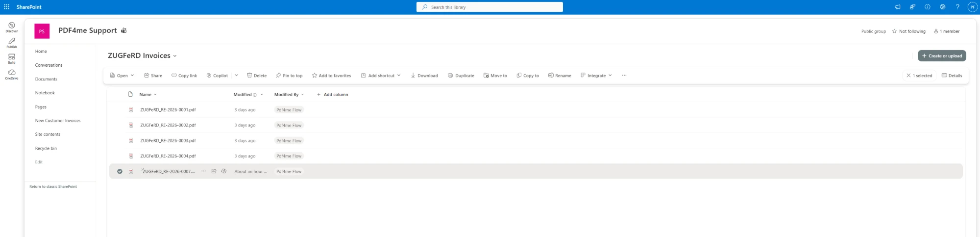The height and width of the screenshot is (237, 980).
Task: Expand the Copilot dropdown chevron
Action: 236,76
